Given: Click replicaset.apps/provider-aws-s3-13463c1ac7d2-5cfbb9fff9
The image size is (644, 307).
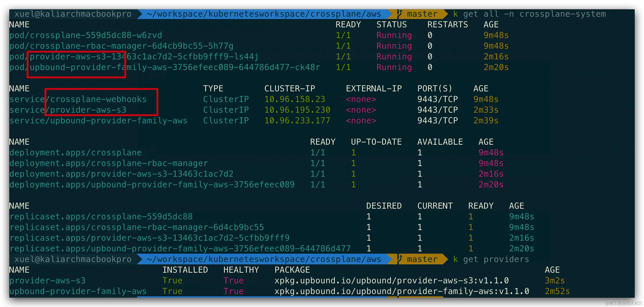Looking at the screenshot, I should pyautogui.click(x=150, y=238).
